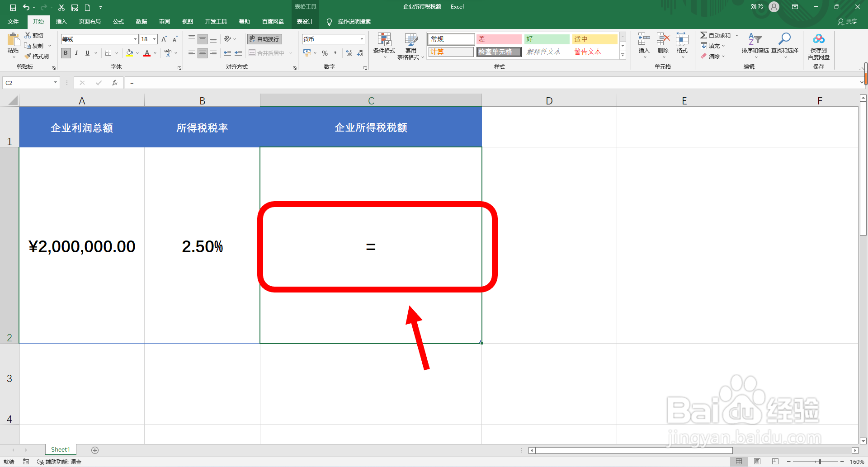Switch to the 页面布局 Page Layout tab

(90, 22)
